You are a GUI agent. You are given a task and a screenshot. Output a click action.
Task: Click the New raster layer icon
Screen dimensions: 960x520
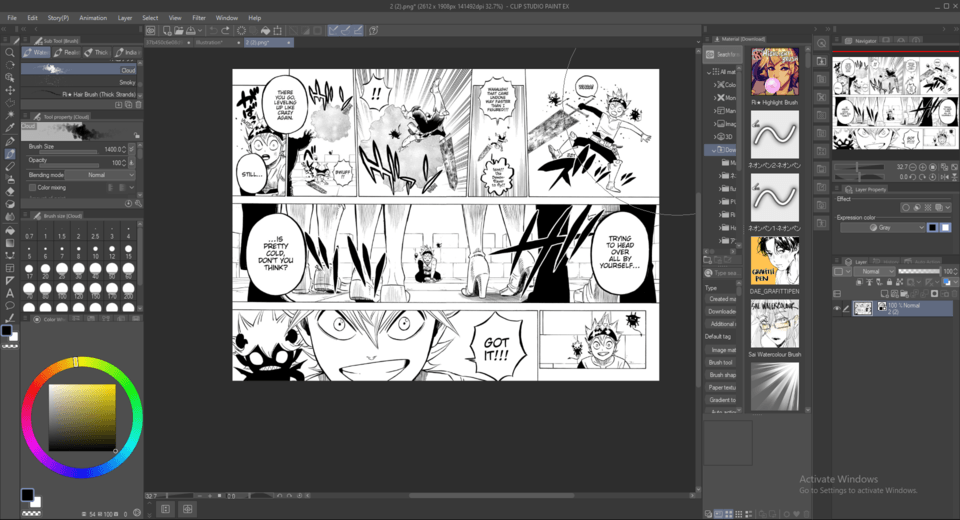[x=884, y=294]
